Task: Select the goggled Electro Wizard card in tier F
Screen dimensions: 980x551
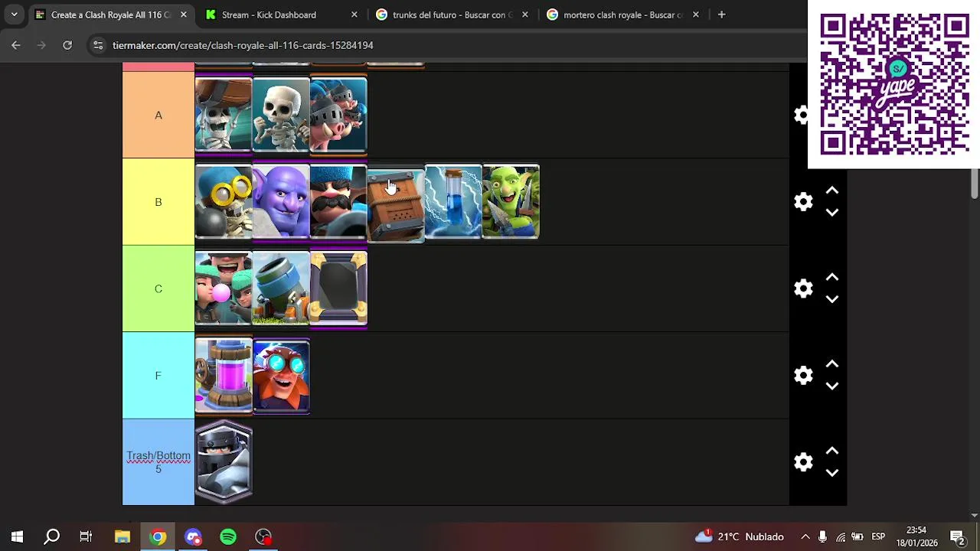Action: pos(281,376)
